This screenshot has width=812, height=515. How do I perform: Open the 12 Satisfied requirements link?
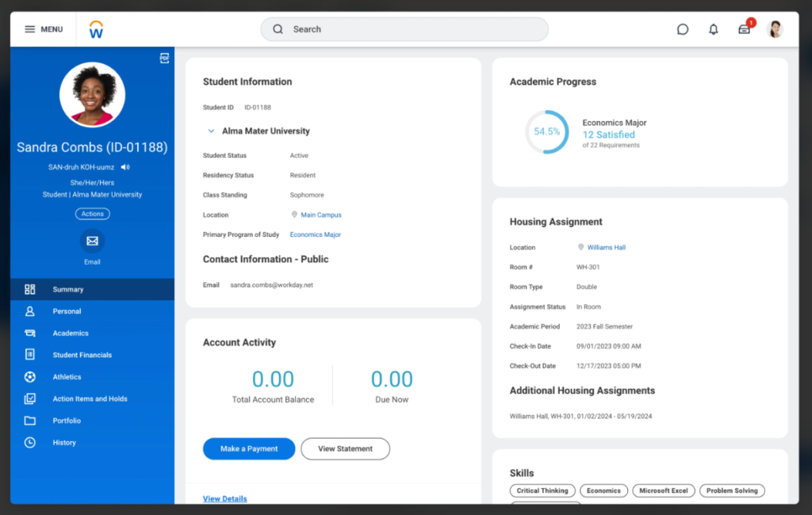click(x=608, y=135)
